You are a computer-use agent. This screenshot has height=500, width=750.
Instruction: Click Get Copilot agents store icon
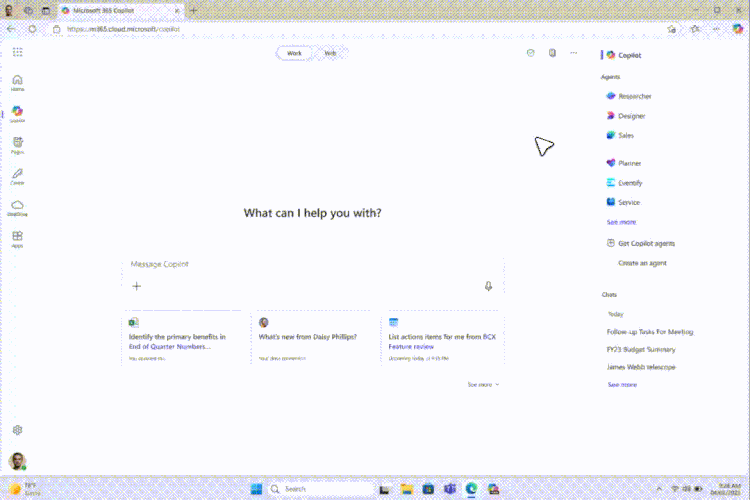pyautogui.click(x=611, y=243)
